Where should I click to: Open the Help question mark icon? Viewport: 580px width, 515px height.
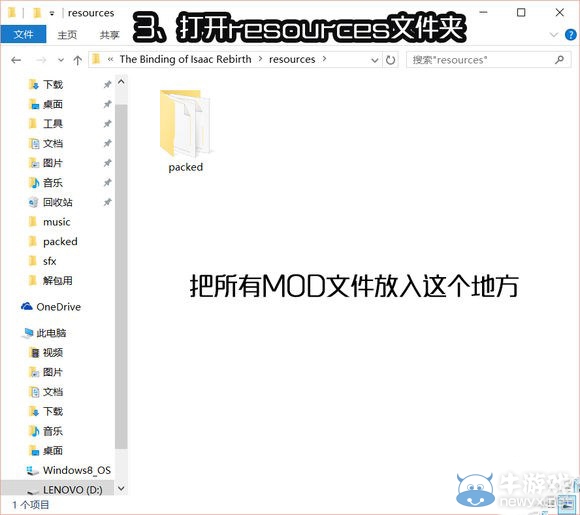point(571,35)
